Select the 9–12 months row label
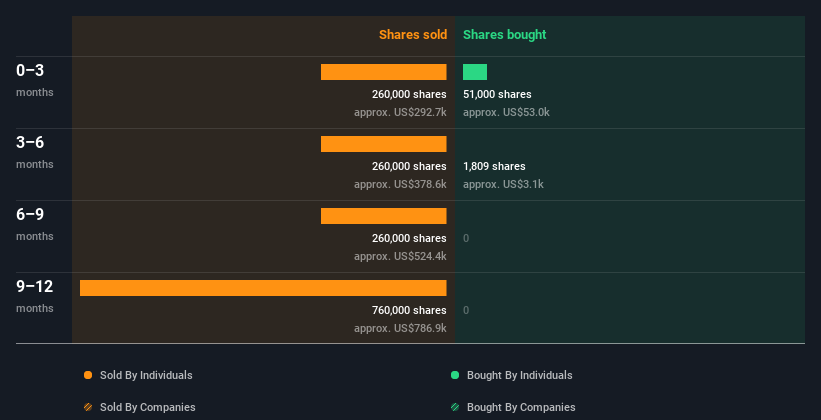821x420 pixels. tap(34, 287)
